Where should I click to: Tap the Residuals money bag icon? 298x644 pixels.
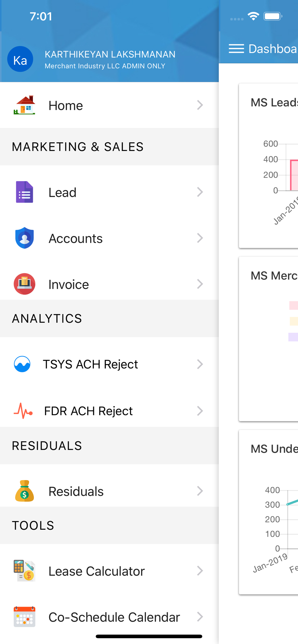(x=25, y=491)
